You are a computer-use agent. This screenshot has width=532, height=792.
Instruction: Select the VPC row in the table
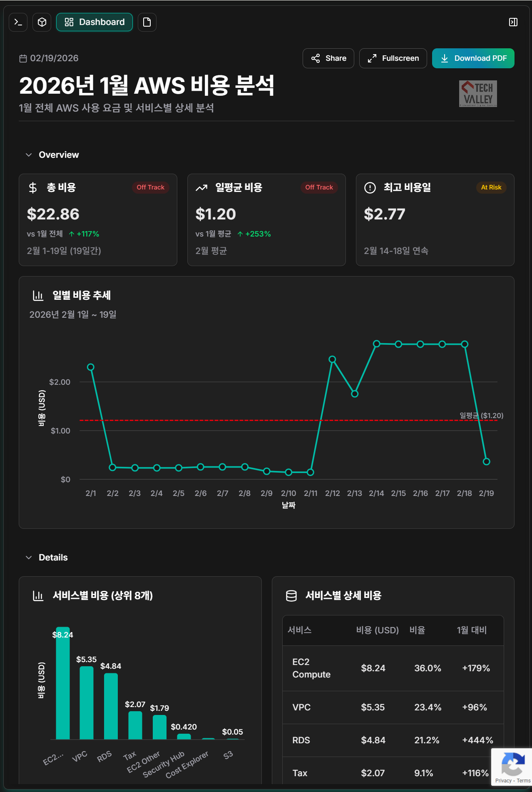click(x=393, y=707)
